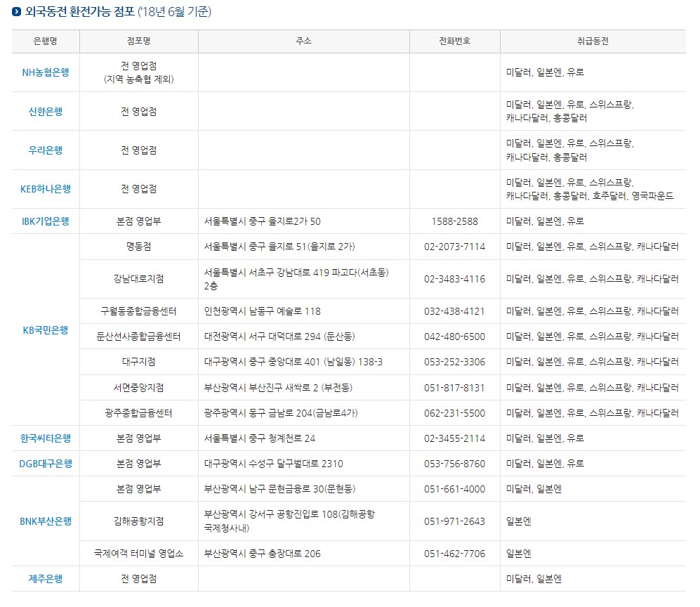The image size is (700, 607).
Task: Click address 광주광역시 동구 금남로 204
Action: pos(281,413)
